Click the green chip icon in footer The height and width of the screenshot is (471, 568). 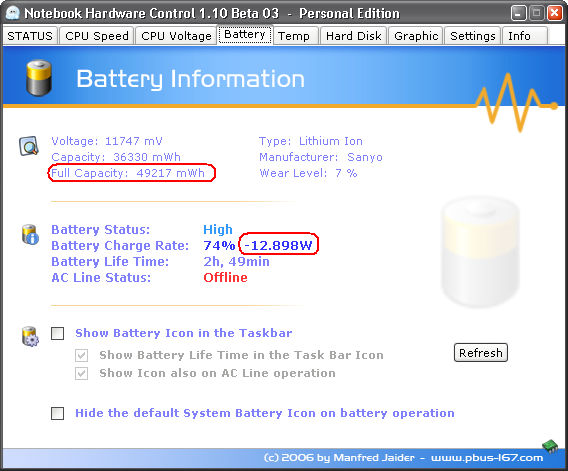[550, 446]
